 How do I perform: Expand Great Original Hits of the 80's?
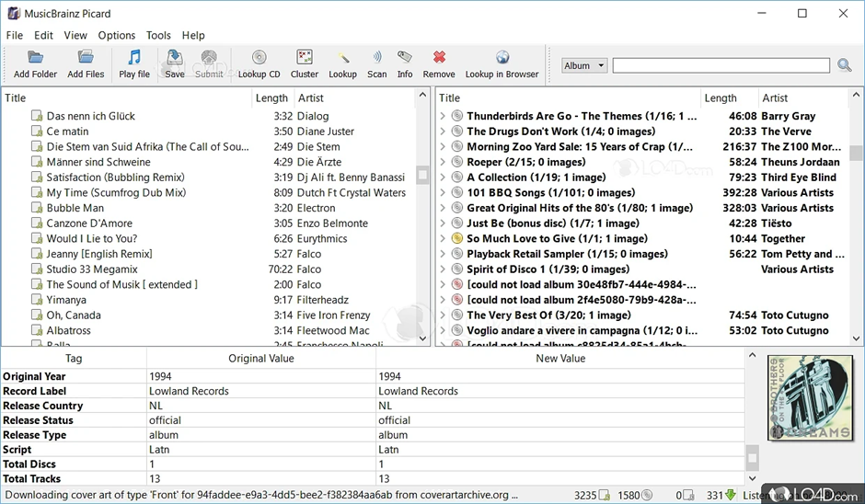coord(443,208)
